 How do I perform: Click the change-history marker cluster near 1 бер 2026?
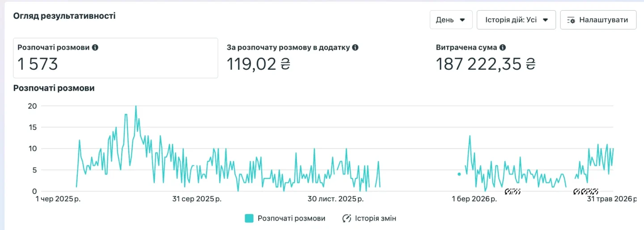coord(513,192)
